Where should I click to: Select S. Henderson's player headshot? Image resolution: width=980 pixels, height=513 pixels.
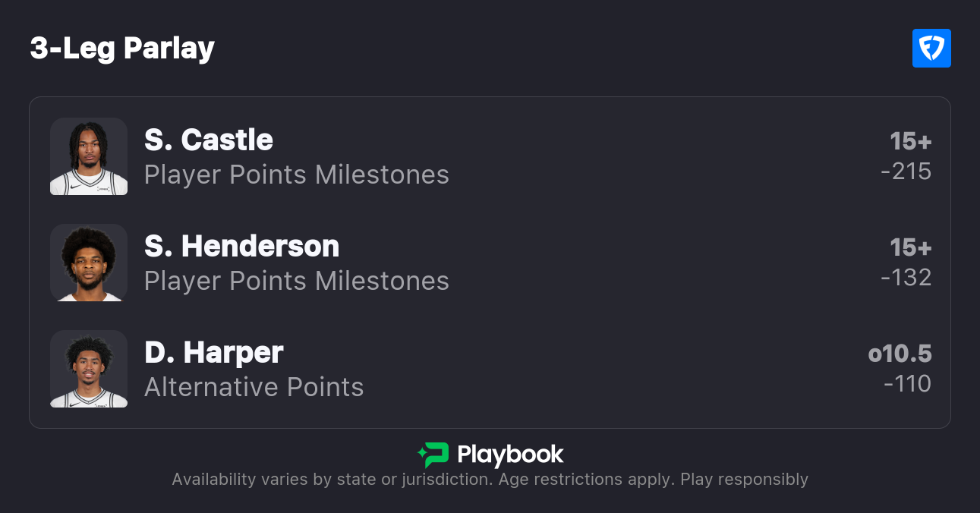click(x=89, y=263)
